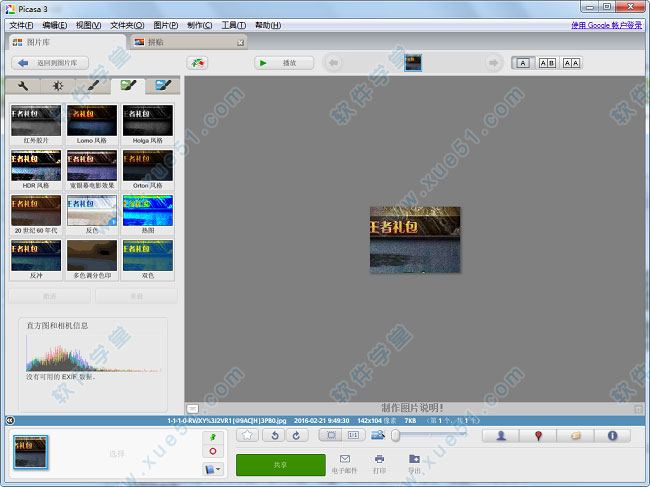This screenshot has height=487, width=650.
Task: Select the photo tray thumbnail
Action: tap(30, 452)
